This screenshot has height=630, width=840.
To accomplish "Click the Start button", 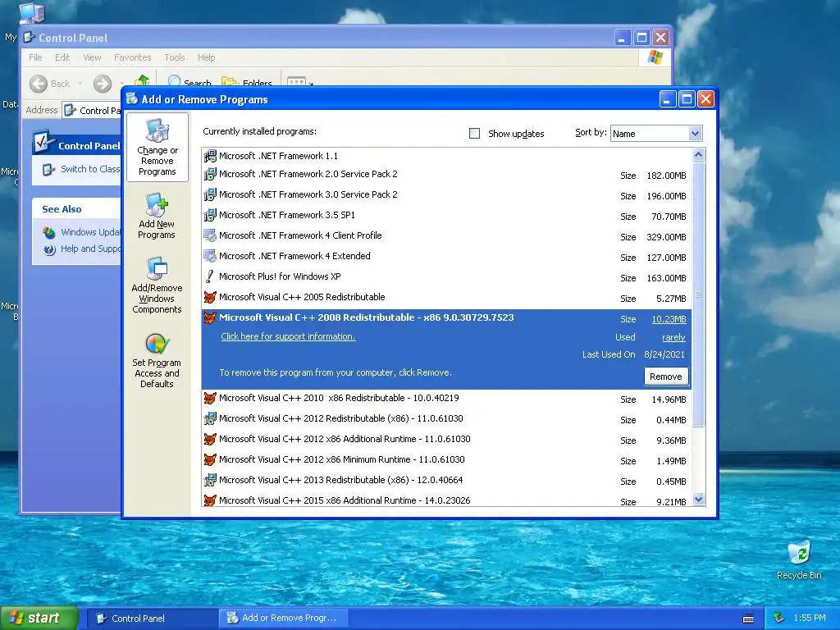I will pos(39,619).
